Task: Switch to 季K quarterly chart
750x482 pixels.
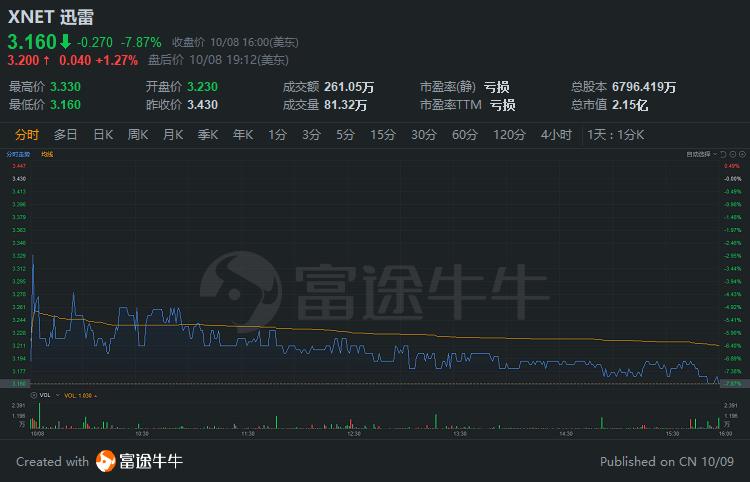Action: [x=208, y=135]
